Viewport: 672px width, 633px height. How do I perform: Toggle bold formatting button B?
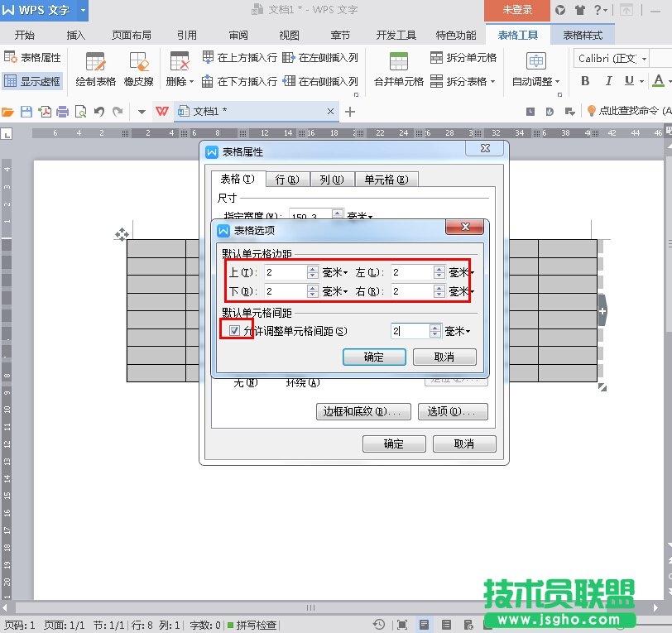point(585,81)
